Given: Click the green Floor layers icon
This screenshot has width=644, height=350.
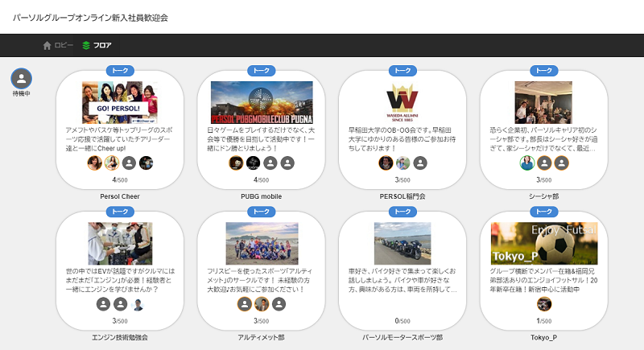Looking at the screenshot, I should pyautogui.click(x=86, y=45).
